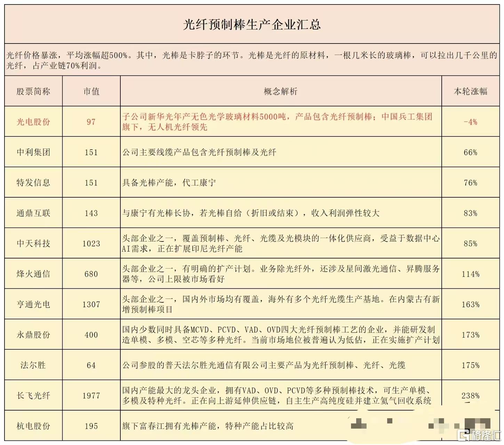Click market value 400 for 永鼎股份

pos(91,335)
